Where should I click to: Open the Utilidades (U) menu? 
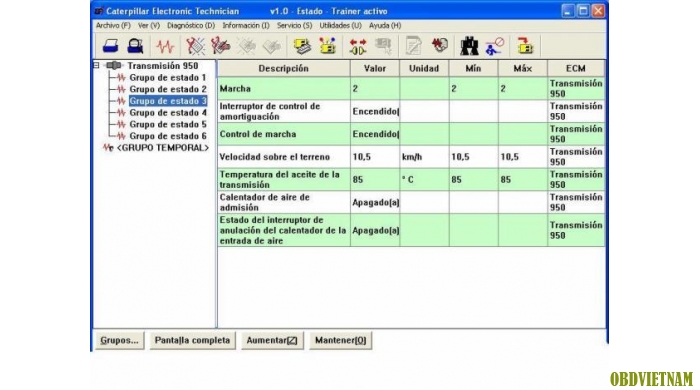point(341,25)
